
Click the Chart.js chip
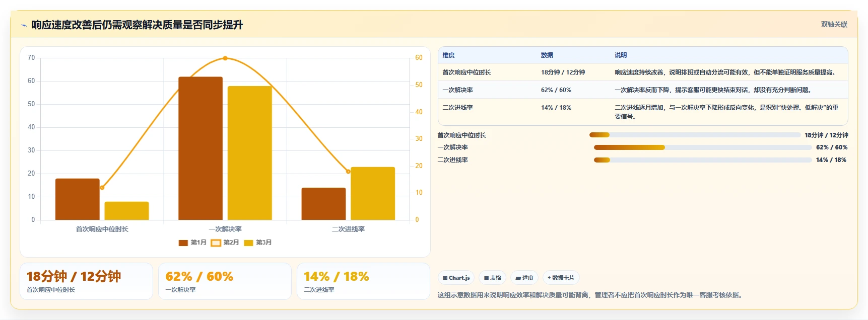click(456, 278)
